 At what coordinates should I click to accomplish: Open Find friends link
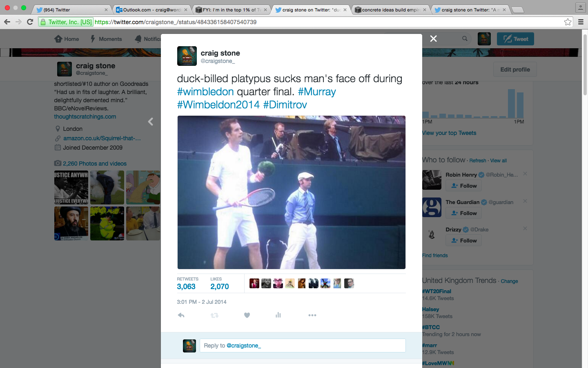click(435, 256)
